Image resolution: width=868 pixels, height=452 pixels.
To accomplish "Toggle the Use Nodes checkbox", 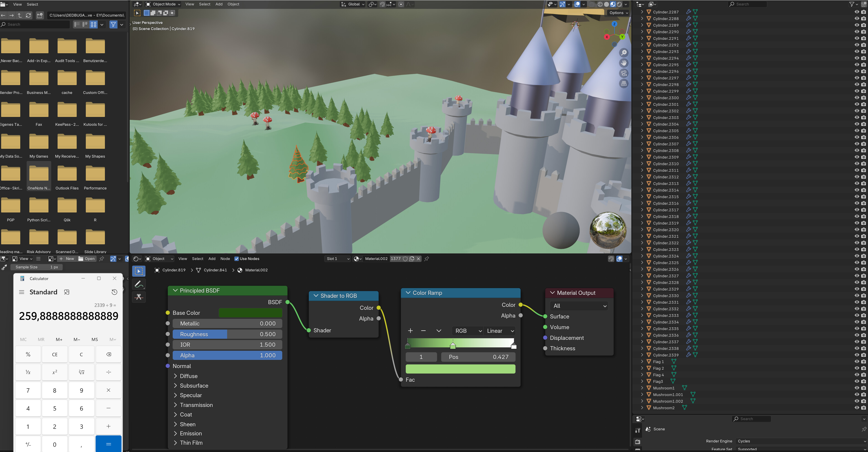I will pos(236,259).
